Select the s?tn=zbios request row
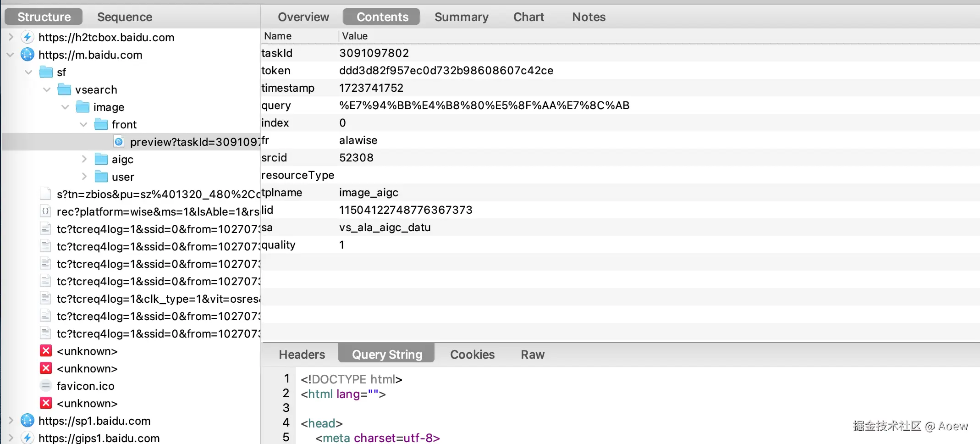The height and width of the screenshot is (444, 980). pyautogui.click(x=158, y=194)
